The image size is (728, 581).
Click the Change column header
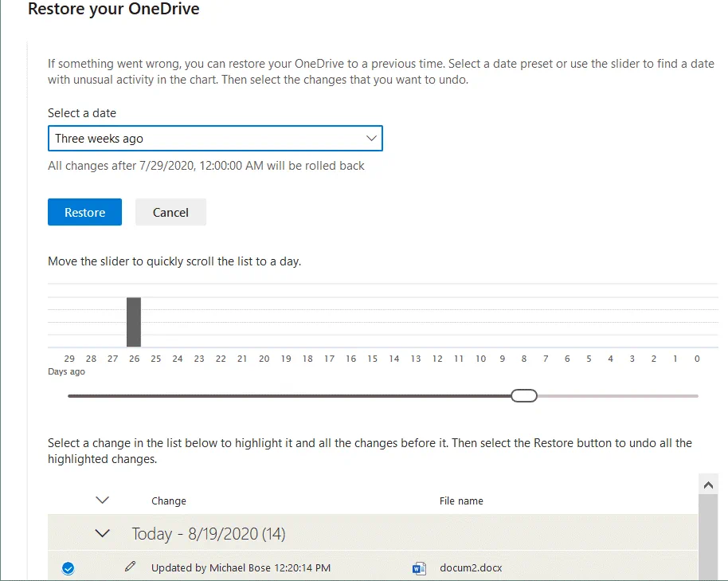169,501
